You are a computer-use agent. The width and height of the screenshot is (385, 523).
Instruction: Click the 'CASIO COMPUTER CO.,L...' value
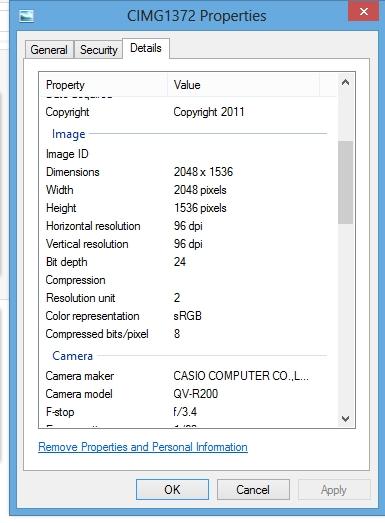pyautogui.click(x=241, y=376)
